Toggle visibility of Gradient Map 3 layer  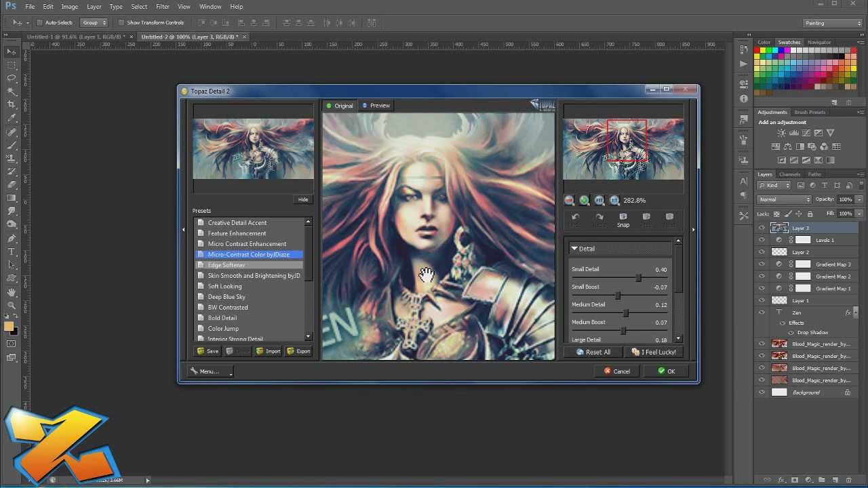(762, 264)
